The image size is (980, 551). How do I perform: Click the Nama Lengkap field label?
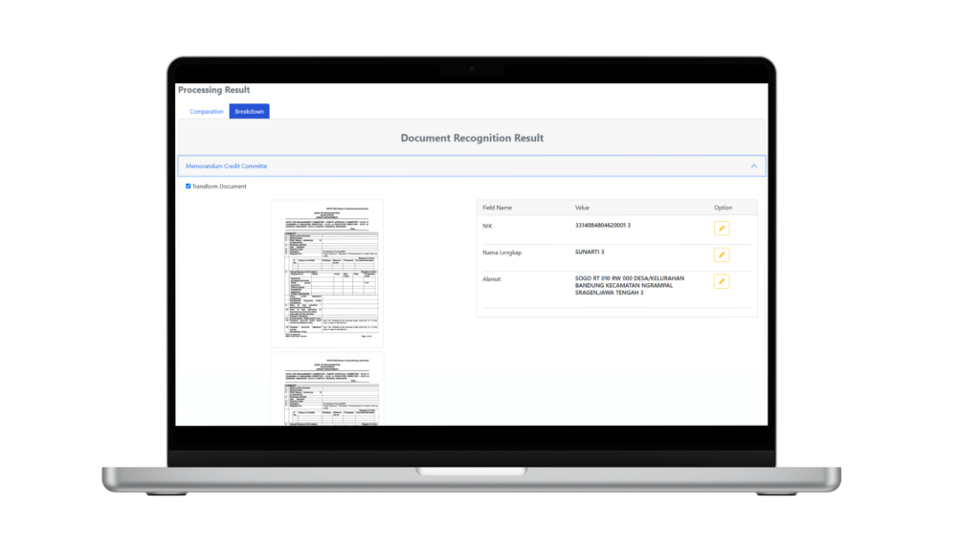pos(501,253)
